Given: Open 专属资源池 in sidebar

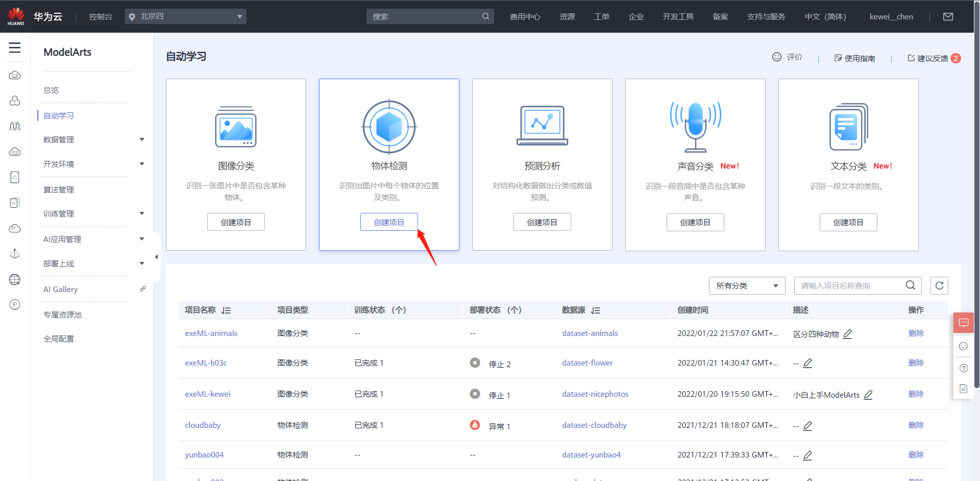Looking at the screenshot, I should (62, 315).
